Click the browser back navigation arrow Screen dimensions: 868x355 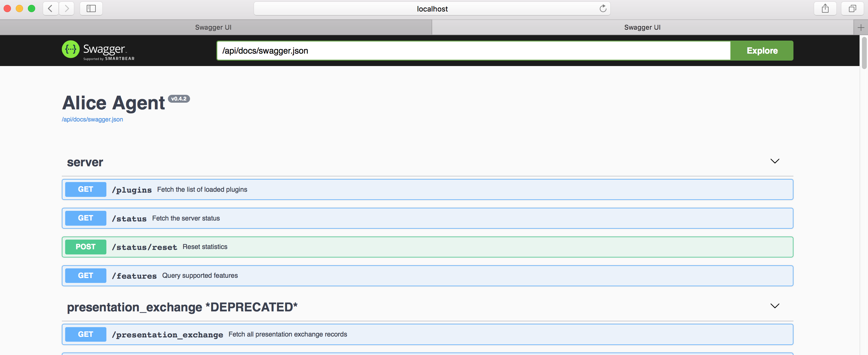pos(50,8)
